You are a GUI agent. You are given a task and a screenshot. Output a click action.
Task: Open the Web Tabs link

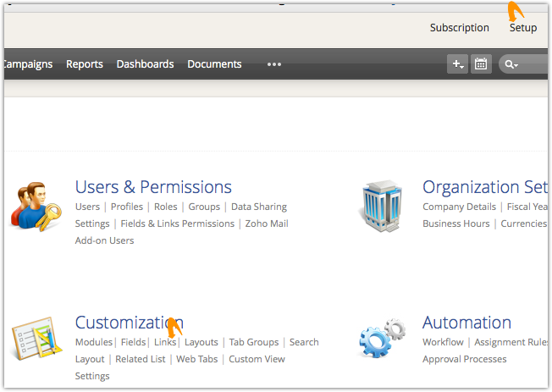(196, 359)
